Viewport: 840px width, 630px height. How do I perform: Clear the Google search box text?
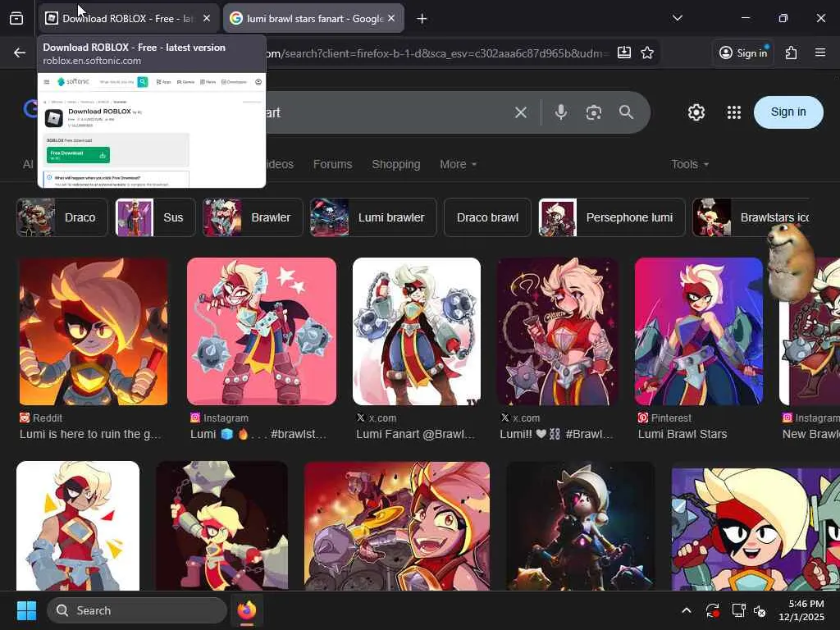pyautogui.click(x=521, y=112)
